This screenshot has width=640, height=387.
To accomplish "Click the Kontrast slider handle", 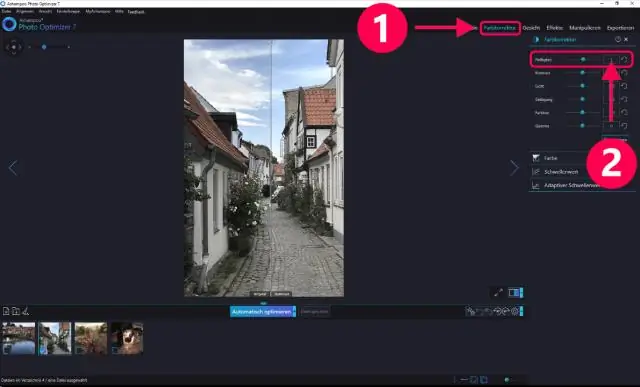I will click(x=582, y=73).
